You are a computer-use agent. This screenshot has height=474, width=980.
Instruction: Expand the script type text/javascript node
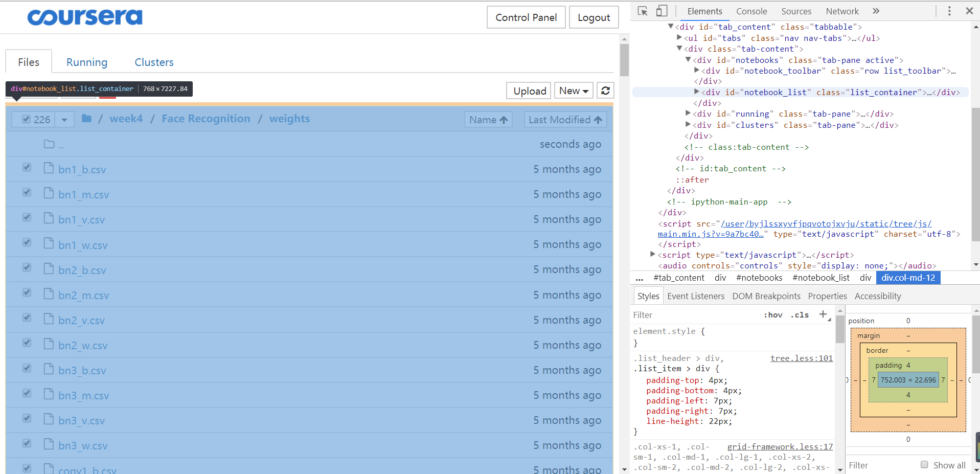653,254
